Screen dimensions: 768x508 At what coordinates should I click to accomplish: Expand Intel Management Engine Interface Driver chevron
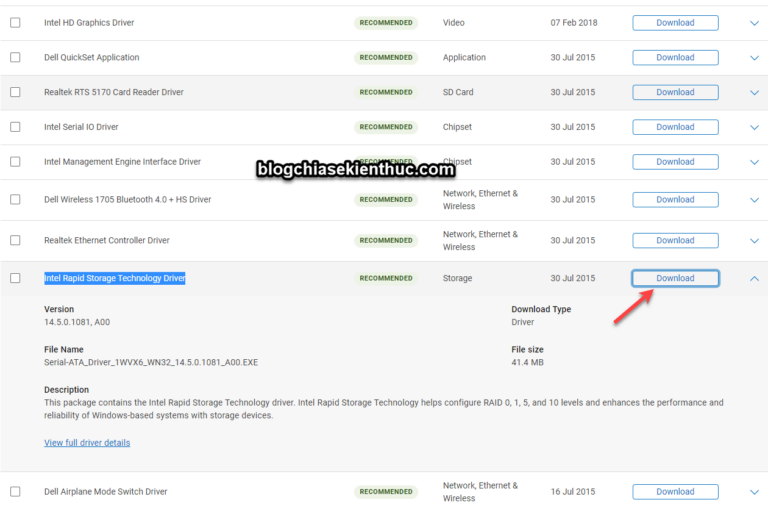[754, 162]
